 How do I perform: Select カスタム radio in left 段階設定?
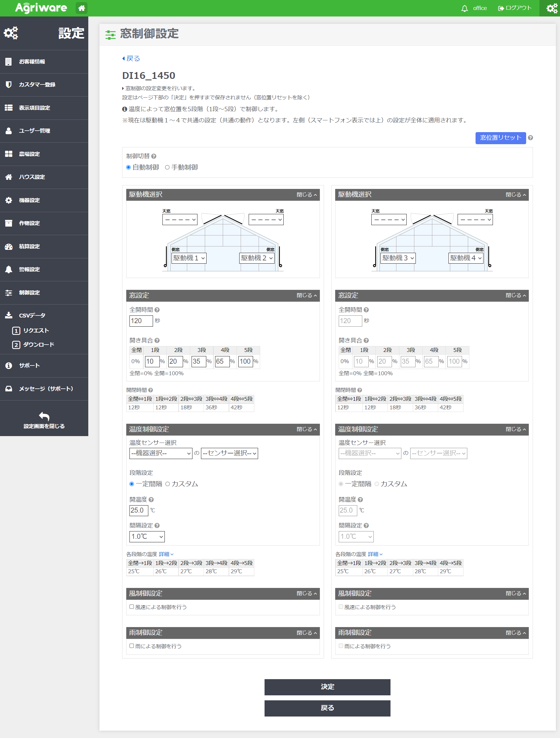(167, 484)
